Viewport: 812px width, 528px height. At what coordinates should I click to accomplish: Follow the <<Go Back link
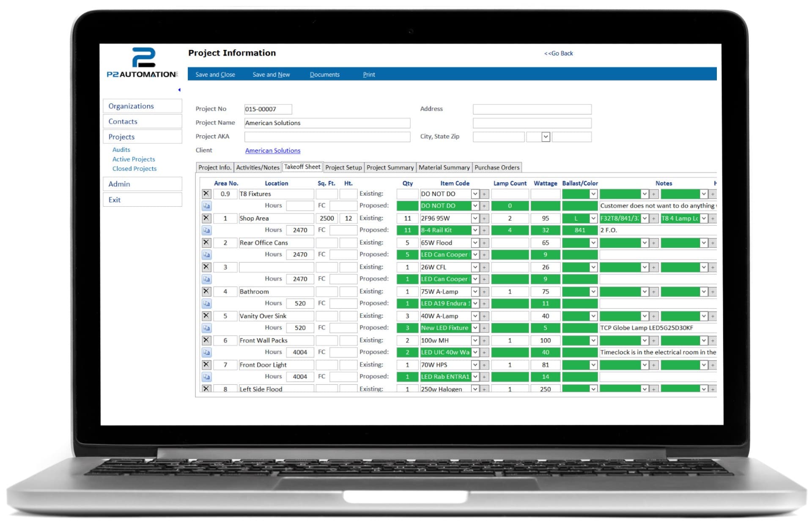pos(558,53)
